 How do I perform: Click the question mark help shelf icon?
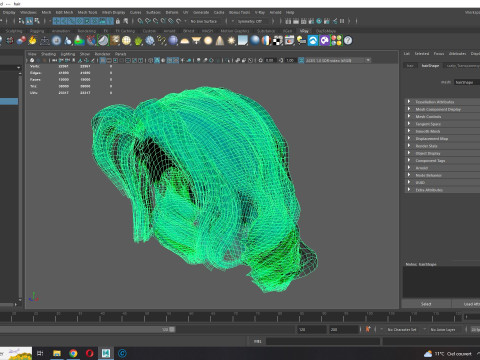(348, 41)
